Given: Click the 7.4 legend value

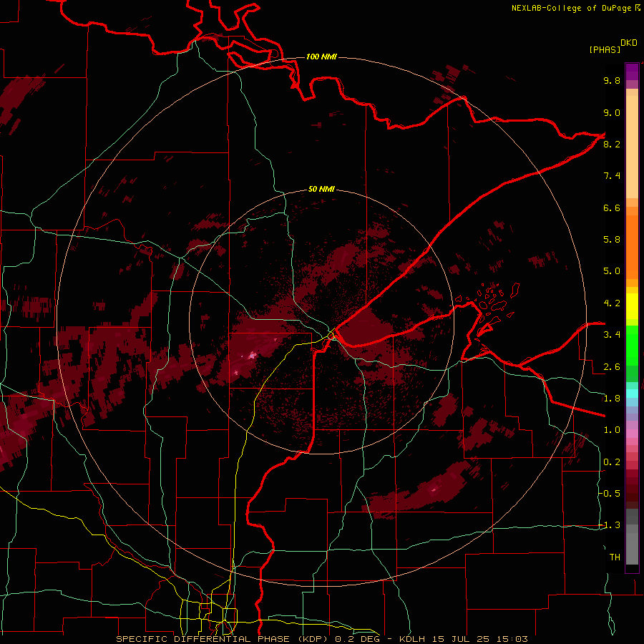Looking at the screenshot, I should tap(612, 176).
